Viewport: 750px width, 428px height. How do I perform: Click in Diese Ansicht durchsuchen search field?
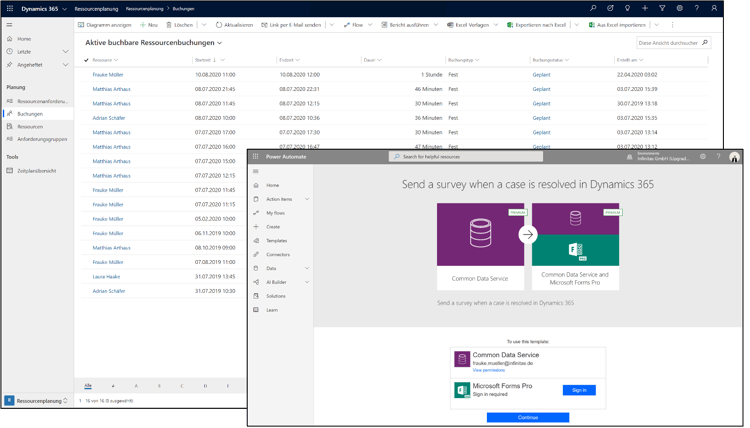click(673, 43)
